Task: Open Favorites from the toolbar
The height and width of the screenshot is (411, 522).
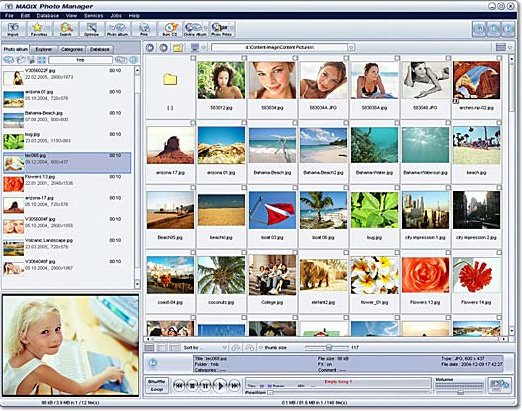Action: (37, 29)
